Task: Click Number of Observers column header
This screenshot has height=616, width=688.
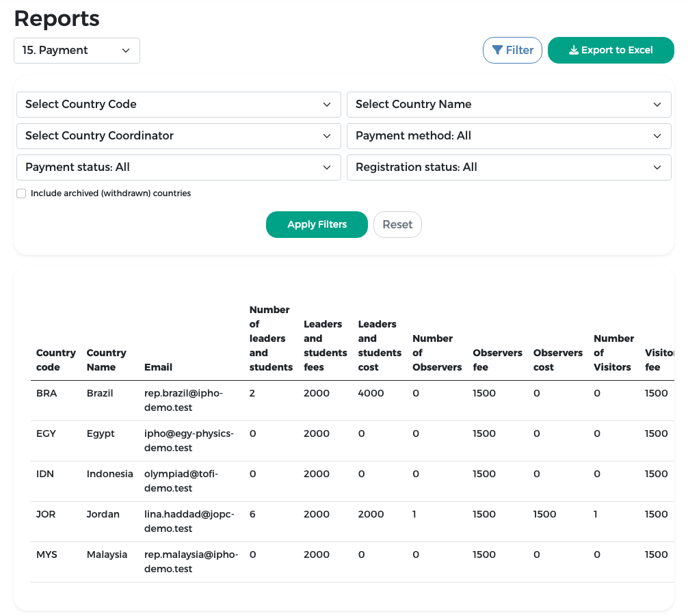Action: click(437, 353)
